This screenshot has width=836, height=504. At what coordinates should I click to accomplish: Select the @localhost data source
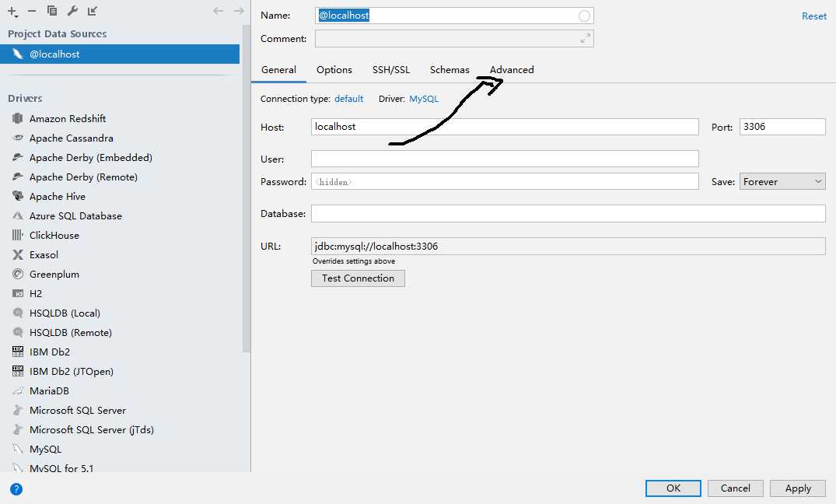click(120, 54)
